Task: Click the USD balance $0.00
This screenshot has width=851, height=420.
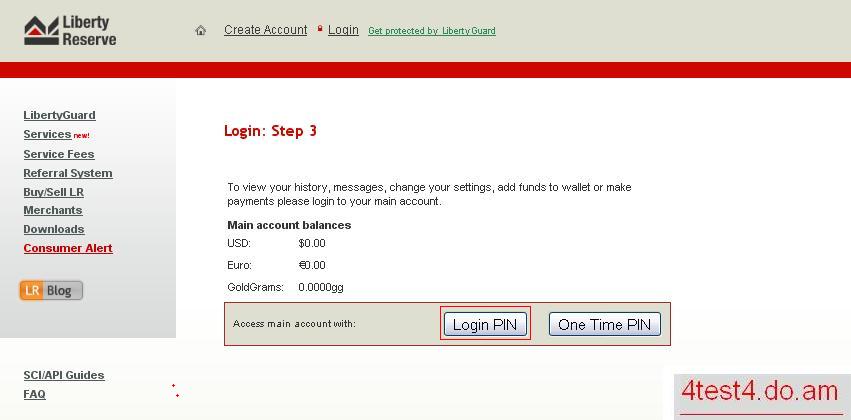Action: point(312,243)
